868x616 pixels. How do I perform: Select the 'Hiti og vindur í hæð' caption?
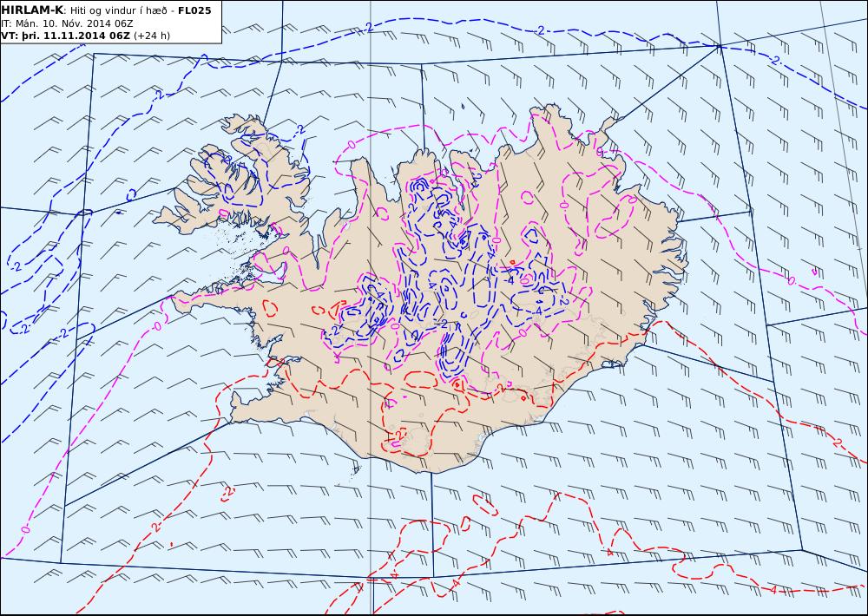118,10
